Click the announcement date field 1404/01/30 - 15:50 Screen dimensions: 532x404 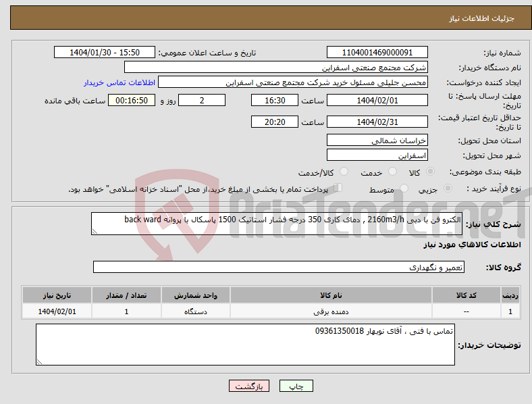105,52
